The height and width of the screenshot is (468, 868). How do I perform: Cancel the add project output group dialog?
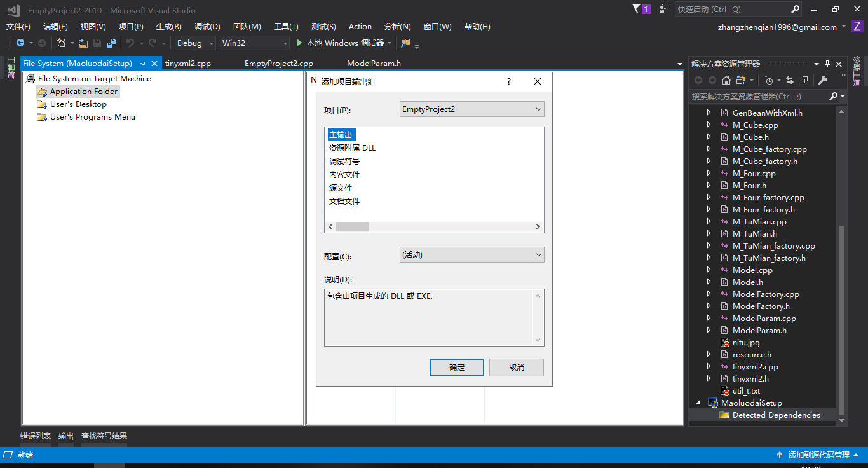point(516,367)
